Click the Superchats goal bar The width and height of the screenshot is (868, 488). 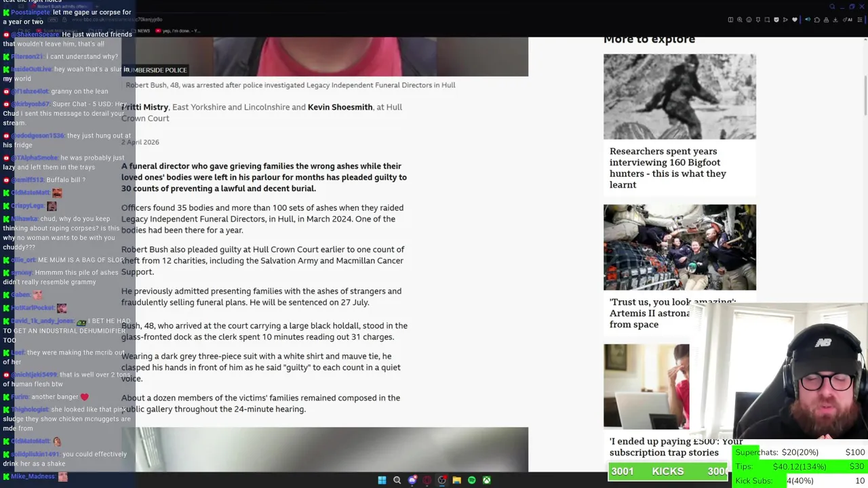pyautogui.click(x=800, y=452)
